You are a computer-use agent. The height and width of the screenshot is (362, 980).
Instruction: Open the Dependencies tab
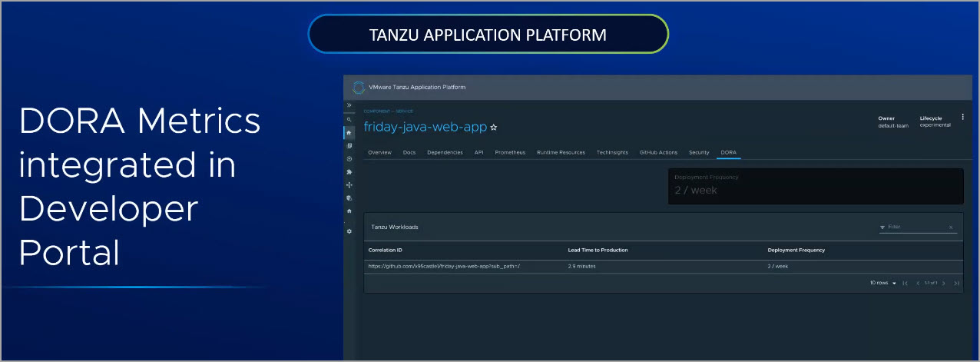445,152
